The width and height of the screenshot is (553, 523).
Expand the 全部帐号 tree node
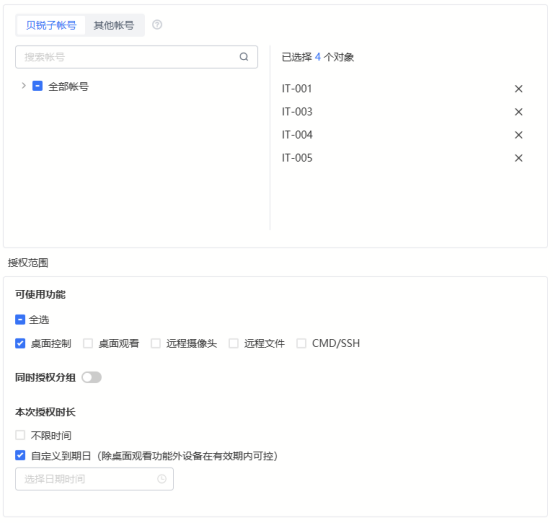[x=23, y=86]
